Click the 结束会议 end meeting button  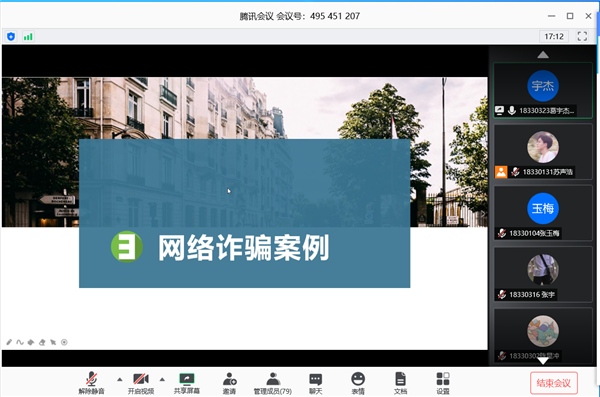(554, 383)
